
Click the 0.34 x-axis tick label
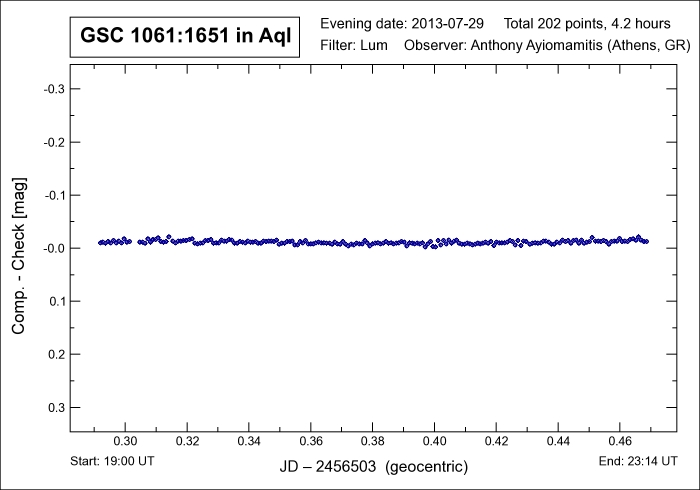point(249,440)
